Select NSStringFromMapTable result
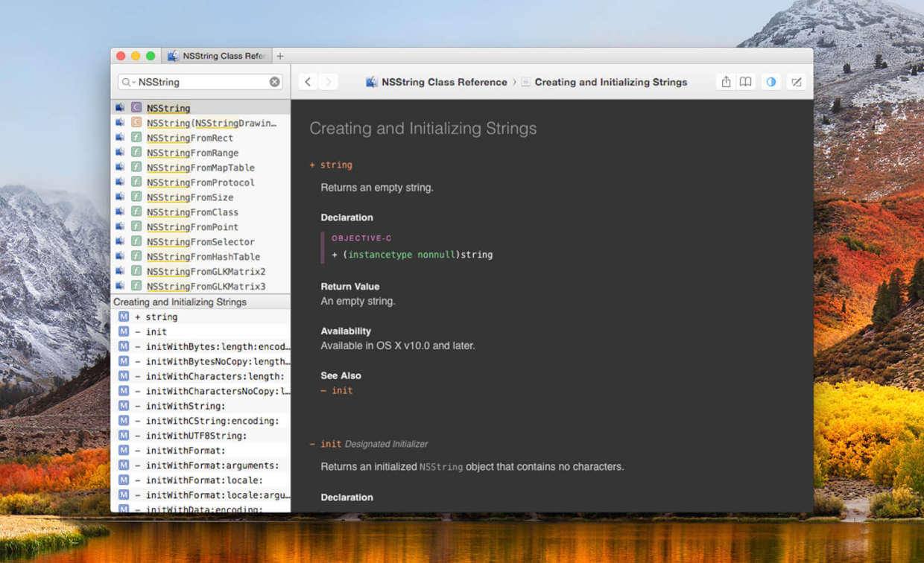The width and height of the screenshot is (924, 563). click(200, 168)
